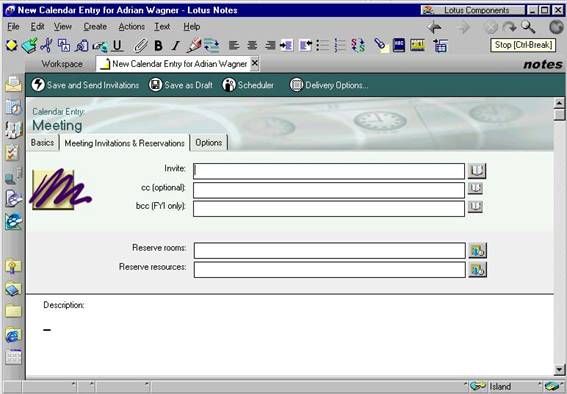The width and height of the screenshot is (567, 394).
Task: Open the Actions menu
Action: [132, 27]
